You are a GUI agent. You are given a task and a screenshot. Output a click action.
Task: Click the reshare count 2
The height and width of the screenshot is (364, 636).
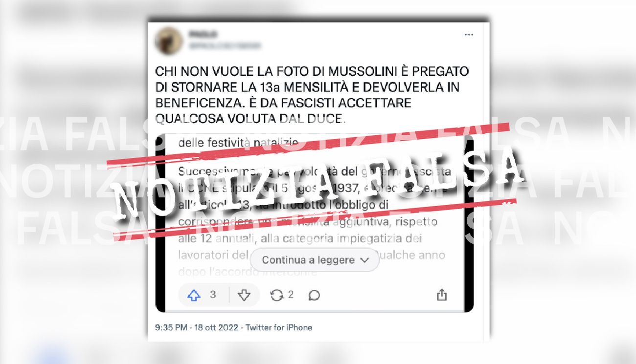pyautogui.click(x=291, y=295)
